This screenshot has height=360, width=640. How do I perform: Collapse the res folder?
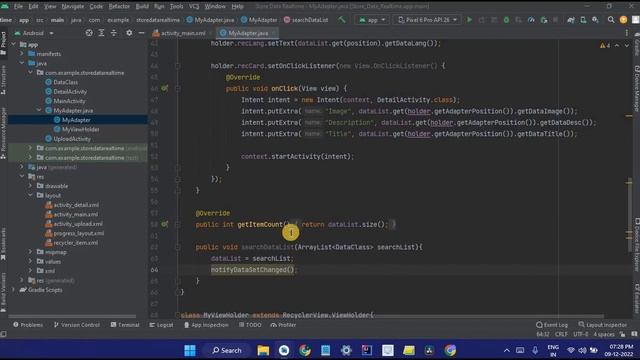[22, 176]
